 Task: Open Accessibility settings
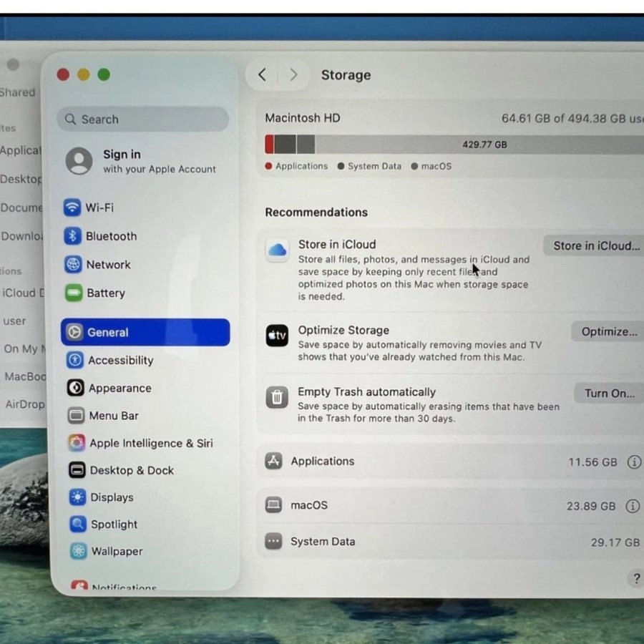pos(119,361)
